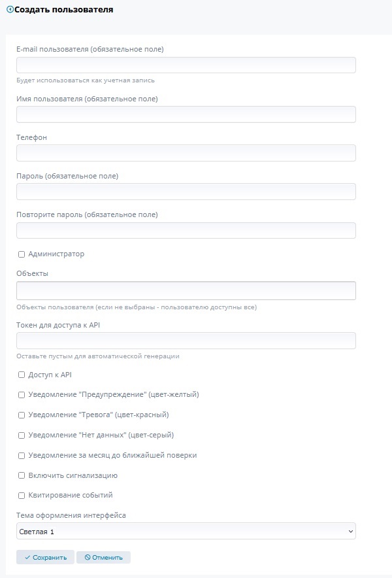Click the back arrow icon beside Создать пользователя
The image size is (392, 578).
coord(10,10)
